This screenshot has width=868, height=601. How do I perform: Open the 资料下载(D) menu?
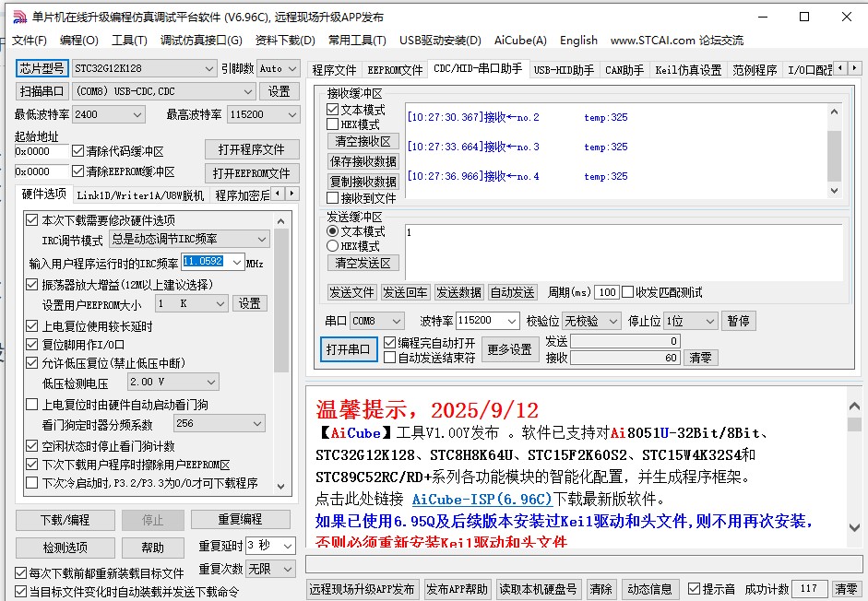tap(284, 40)
